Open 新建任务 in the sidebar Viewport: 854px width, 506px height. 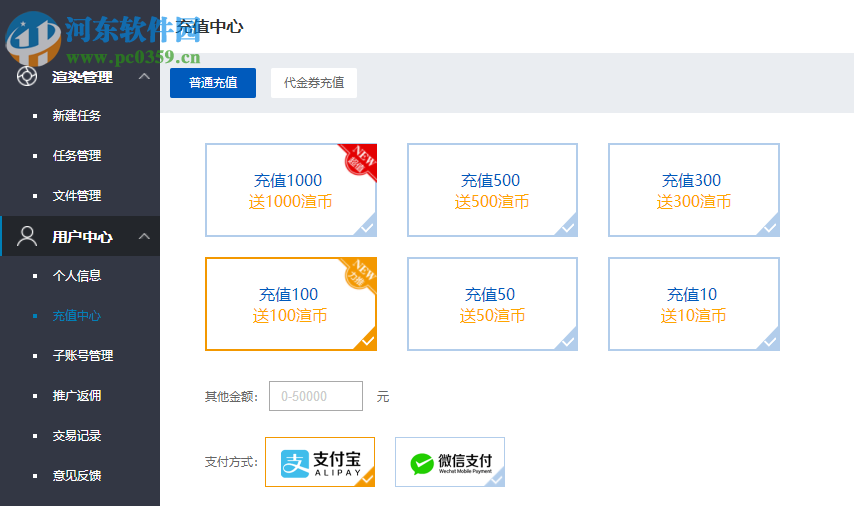77,115
